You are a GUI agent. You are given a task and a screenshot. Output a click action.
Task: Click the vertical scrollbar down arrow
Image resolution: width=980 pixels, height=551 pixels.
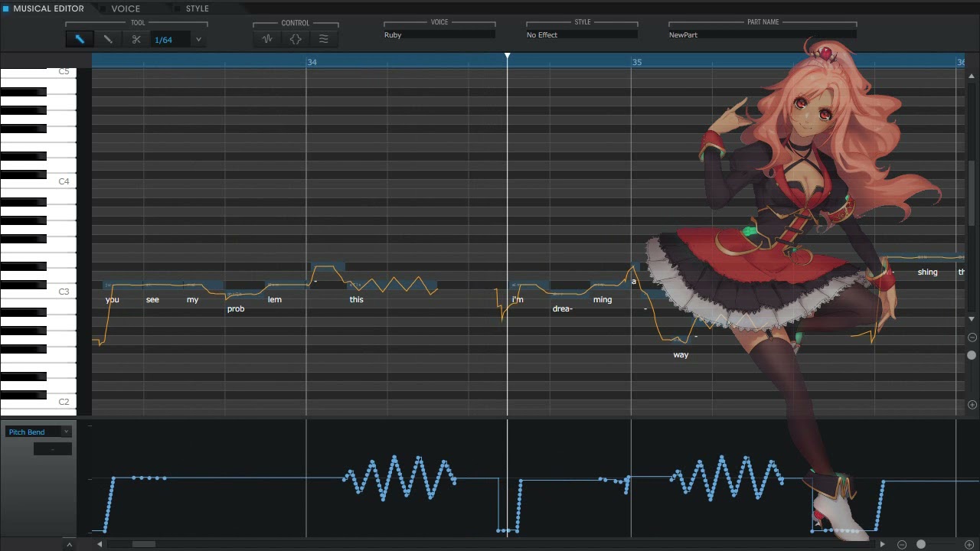[972, 318]
